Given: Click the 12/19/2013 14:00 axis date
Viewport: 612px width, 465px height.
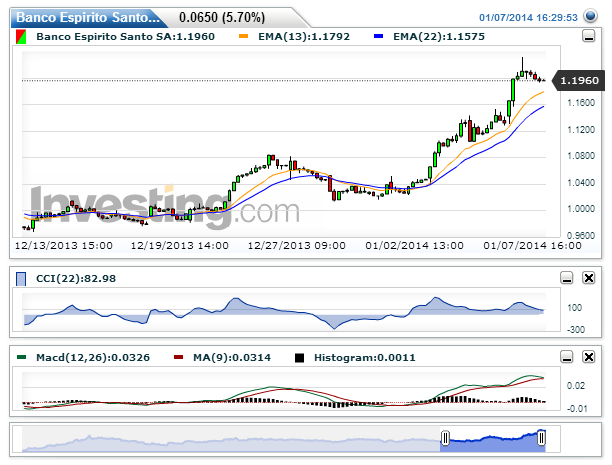Looking at the screenshot, I should [180, 246].
